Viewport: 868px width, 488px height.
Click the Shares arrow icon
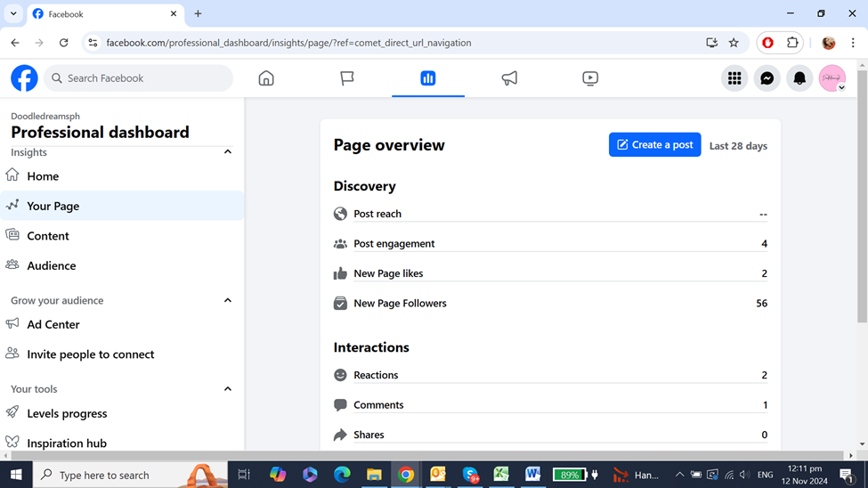340,435
